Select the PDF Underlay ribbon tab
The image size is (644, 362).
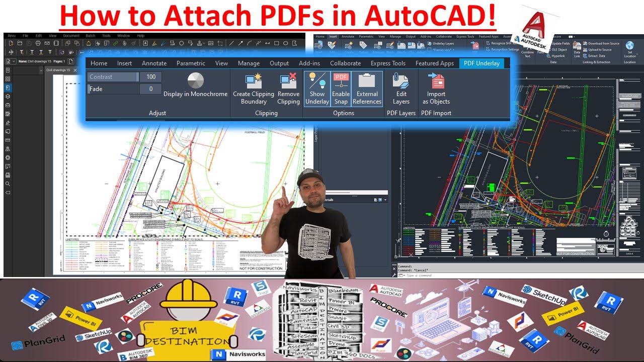(481, 63)
